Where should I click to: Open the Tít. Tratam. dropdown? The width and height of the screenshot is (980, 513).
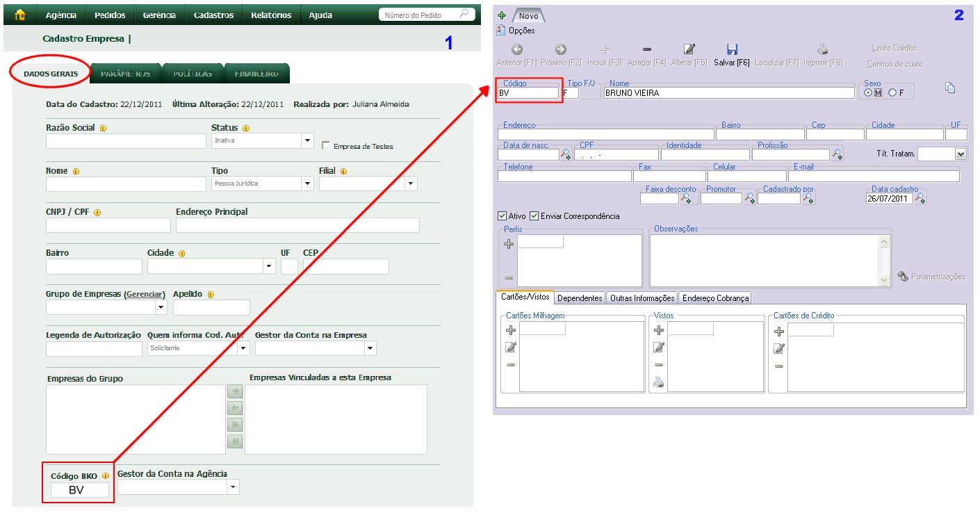(961, 154)
